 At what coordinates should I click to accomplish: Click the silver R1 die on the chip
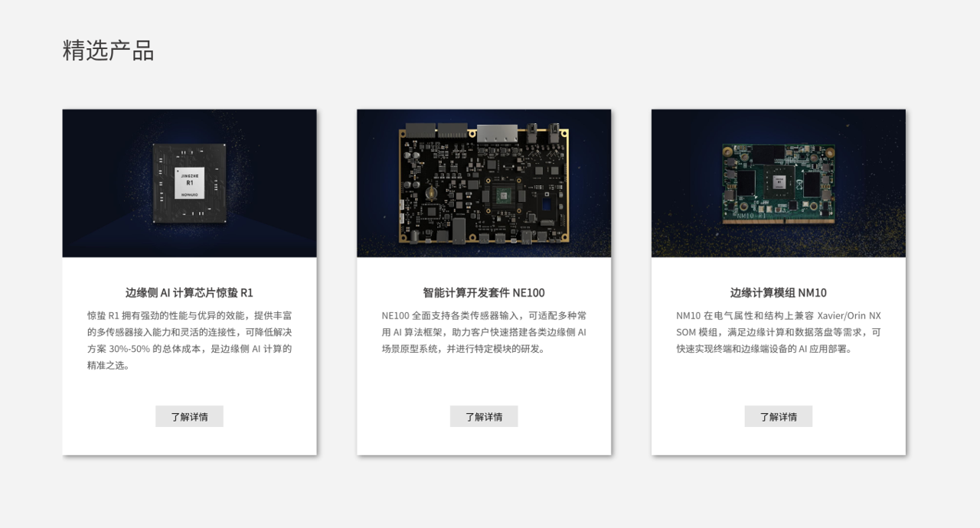point(189,184)
